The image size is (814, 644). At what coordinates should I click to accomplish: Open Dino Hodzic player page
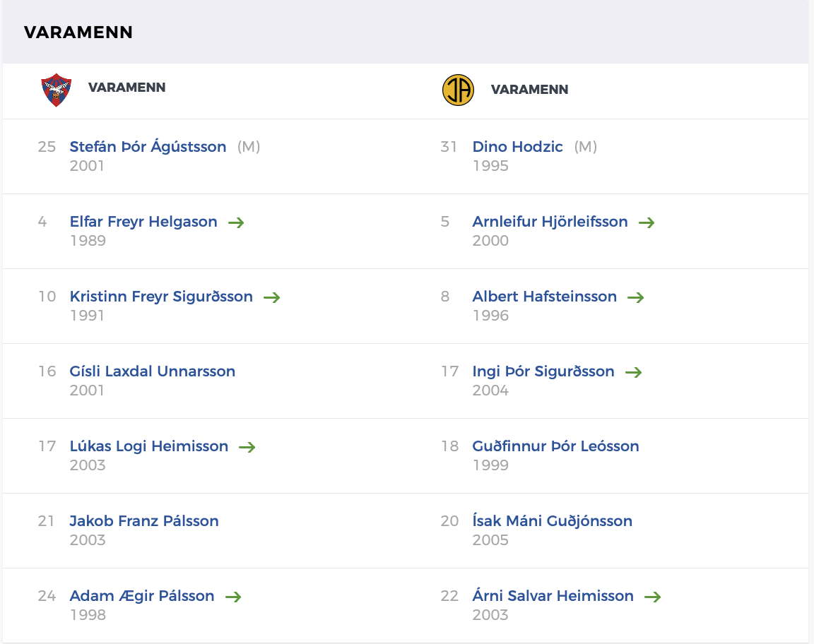click(x=517, y=147)
